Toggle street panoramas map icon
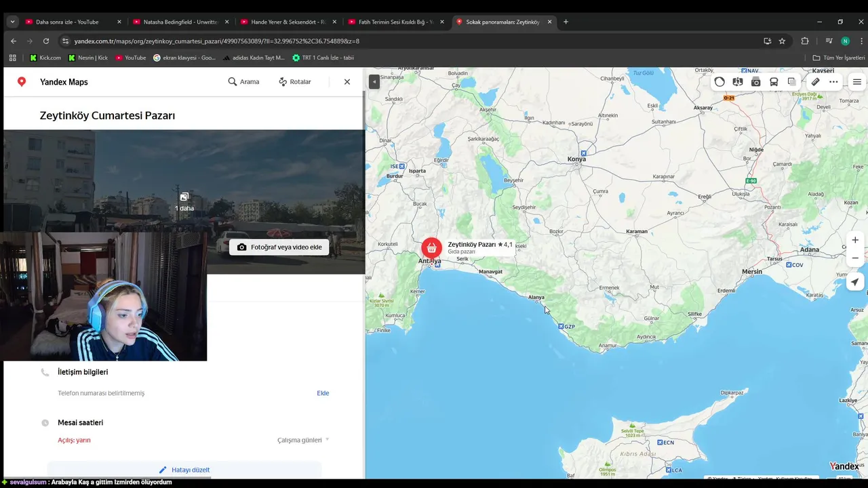This screenshot has height=488, width=868. click(x=738, y=82)
